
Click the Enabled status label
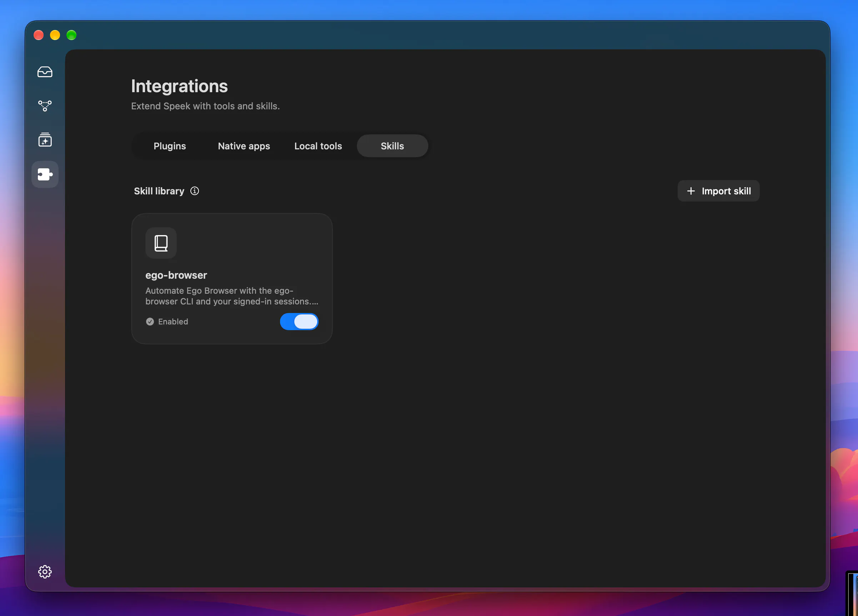(173, 322)
